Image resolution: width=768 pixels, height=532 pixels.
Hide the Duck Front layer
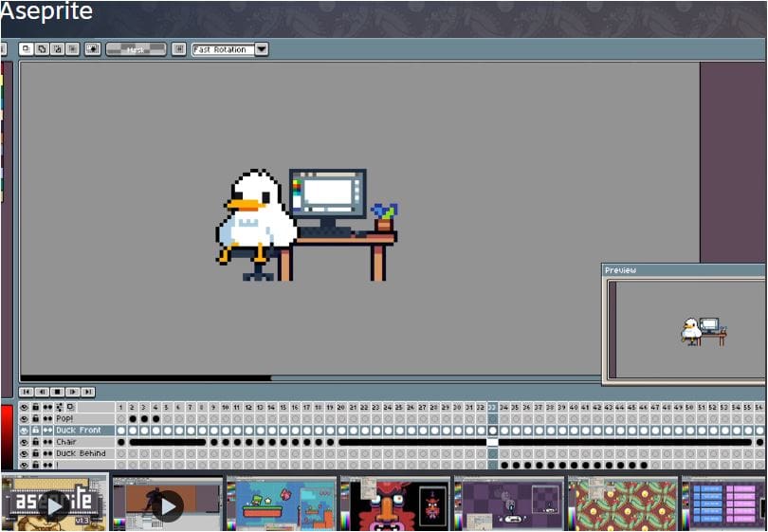(24, 431)
